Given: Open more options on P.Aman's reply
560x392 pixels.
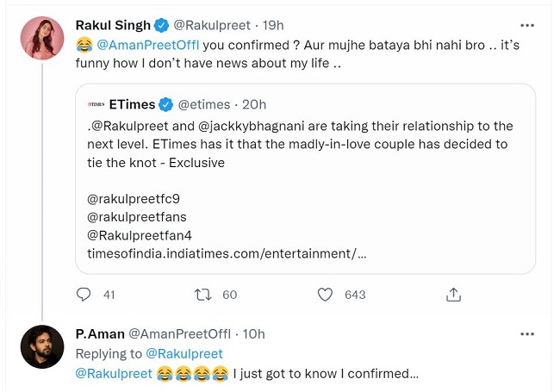Looking at the screenshot, I should [526, 333].
